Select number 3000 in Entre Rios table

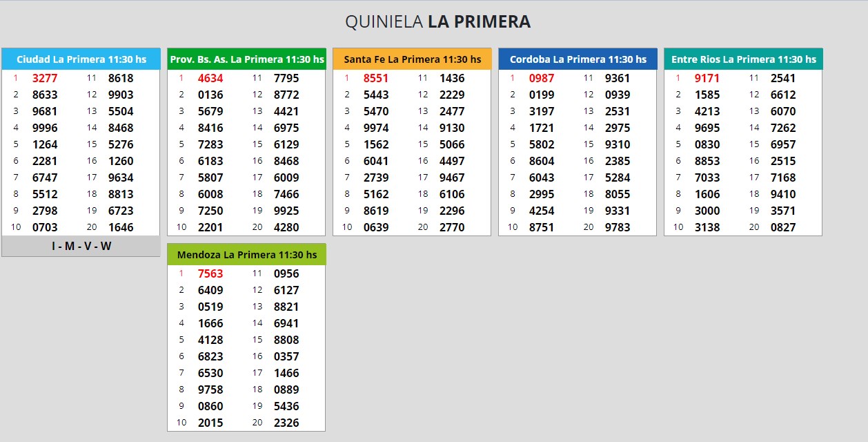point(707,211)
